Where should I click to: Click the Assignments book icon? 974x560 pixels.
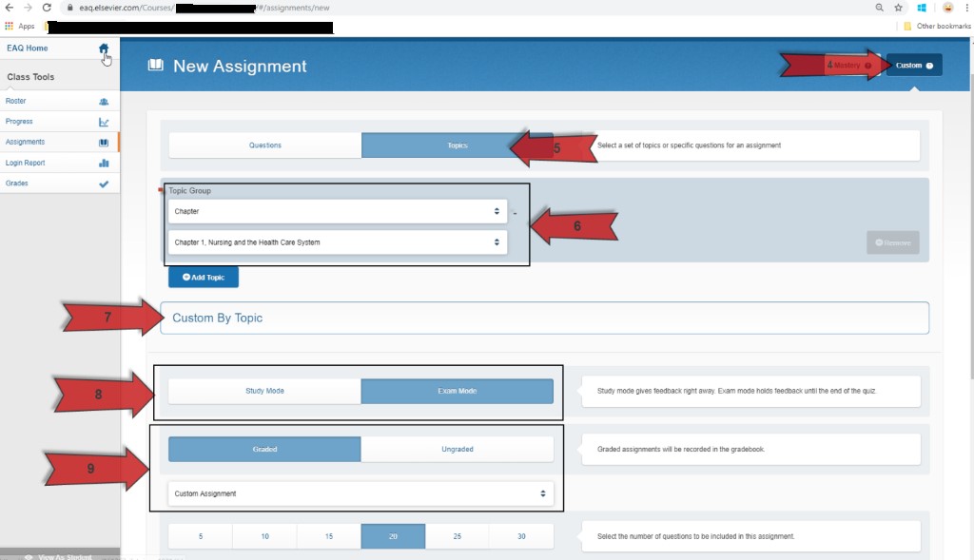point(105,142)
